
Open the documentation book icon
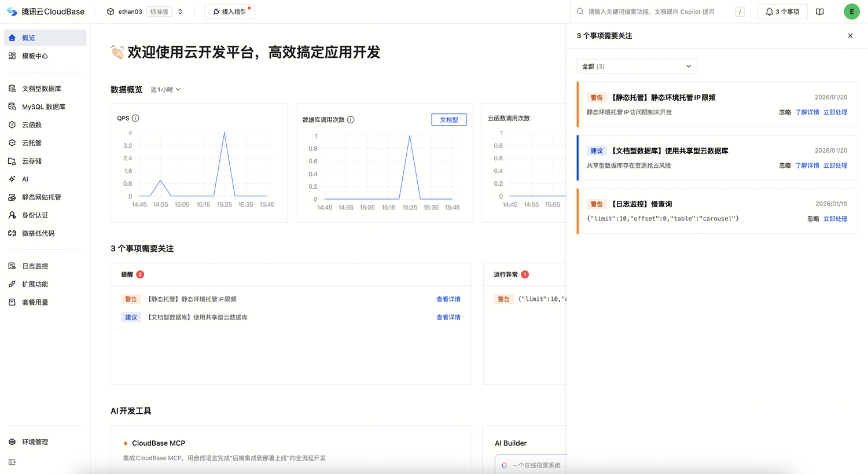[820, 11]
